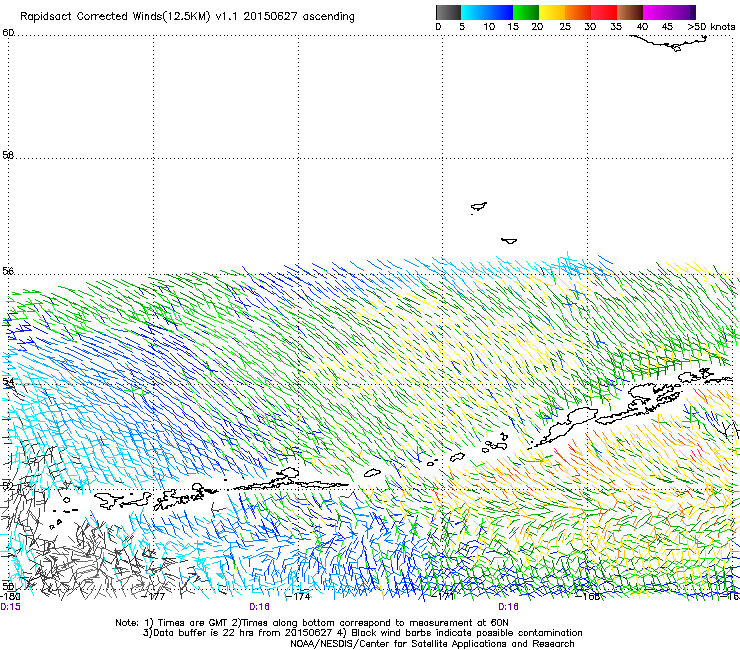Click the latitude label '58'
The height and width of the screenshot is (650, 740).
click(8, 155)
